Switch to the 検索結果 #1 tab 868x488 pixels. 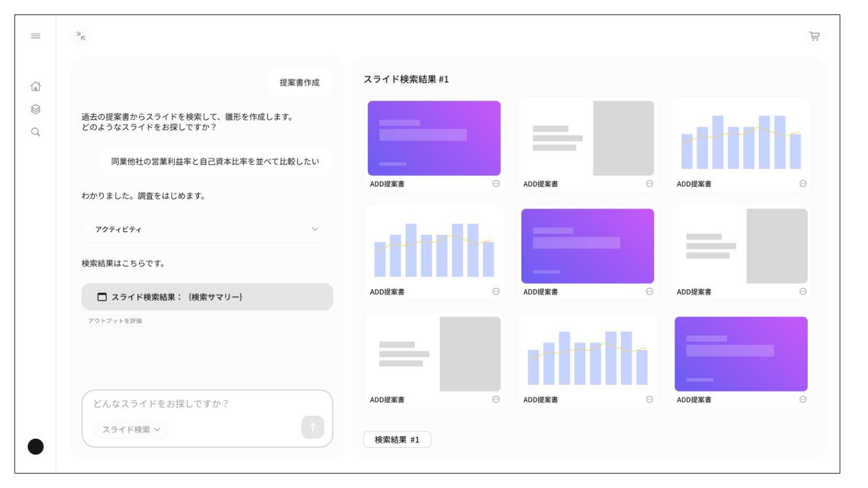pyautogui.click(x=397, y=440)
